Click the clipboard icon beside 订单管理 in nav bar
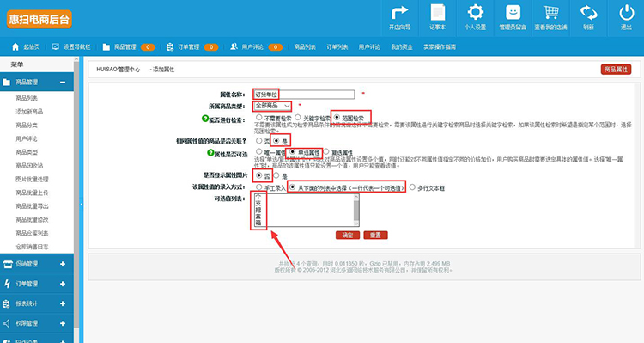This screenshot has height=343, width=644. coord(170,47)
